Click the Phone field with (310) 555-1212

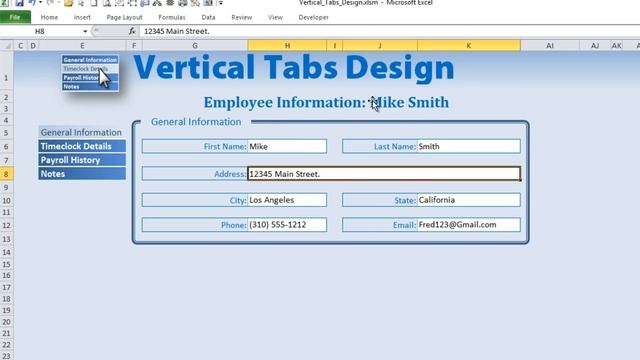click(287, 225)
